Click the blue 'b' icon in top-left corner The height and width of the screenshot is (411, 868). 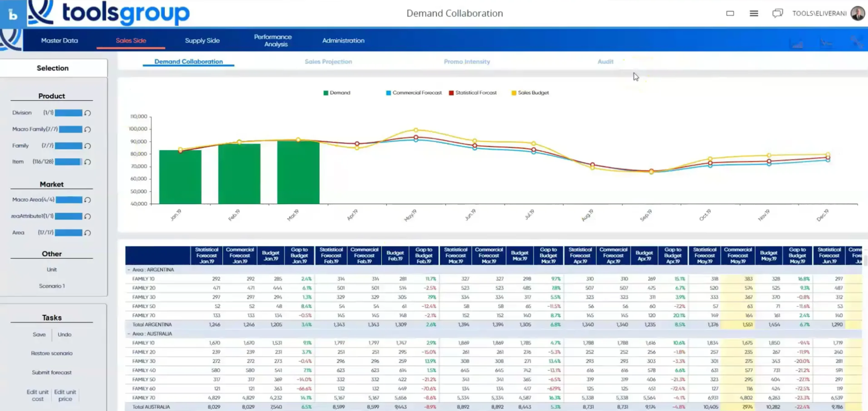(x=12, y=14)
